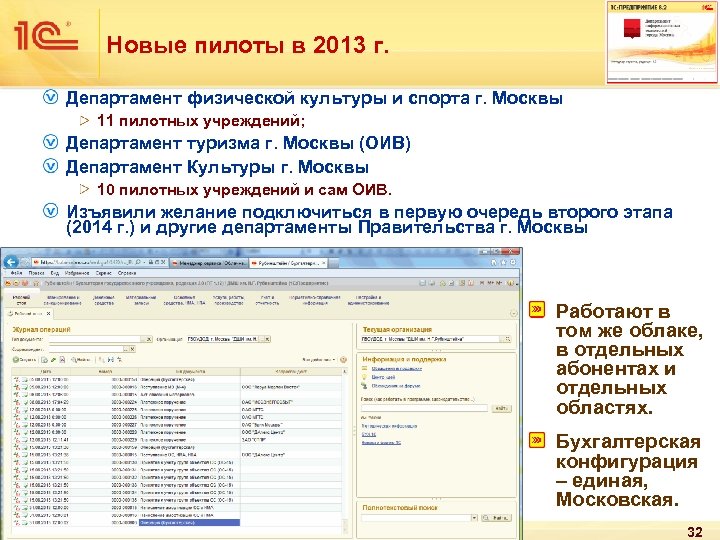This screenshot has width=720, height=540.
Task: Click the document type filter input field
Action: coord(95,339)
